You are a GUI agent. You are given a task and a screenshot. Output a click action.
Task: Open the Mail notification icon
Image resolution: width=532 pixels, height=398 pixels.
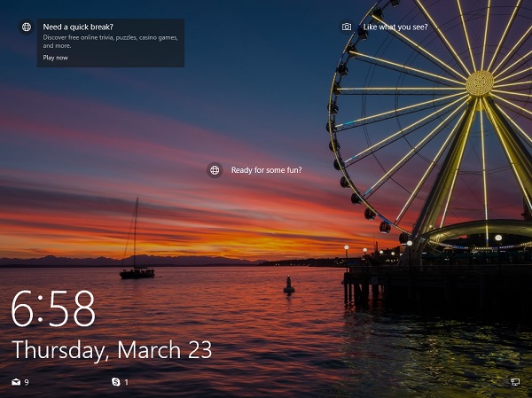click(x=15, y=382)
